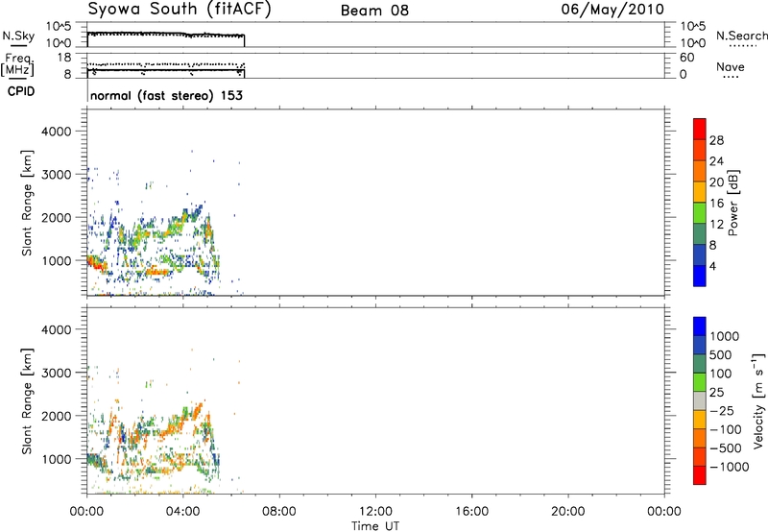Select the 'Slant Range [km]' label of Velocity panel
Image resolution: width=768 pixels, height=532 pixels.
pos(27,401)
